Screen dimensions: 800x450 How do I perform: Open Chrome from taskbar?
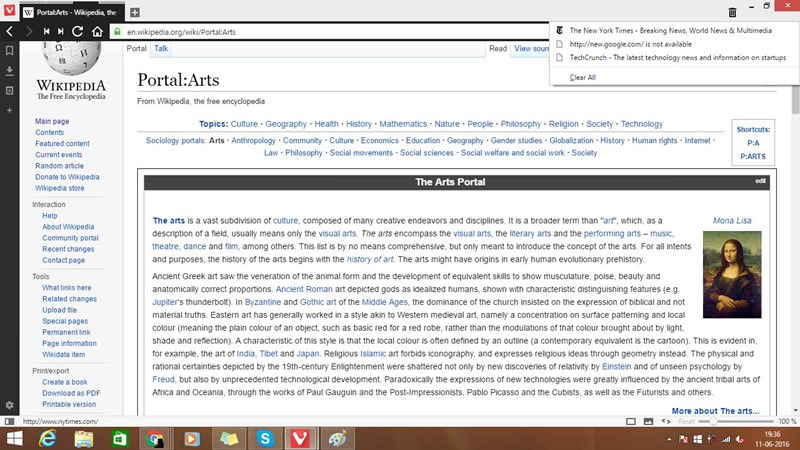[155, 439]
